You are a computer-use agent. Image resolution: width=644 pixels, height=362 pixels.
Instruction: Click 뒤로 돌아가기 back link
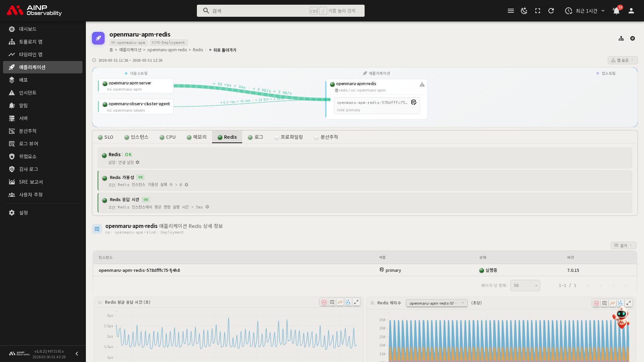(x=223, y=50)
